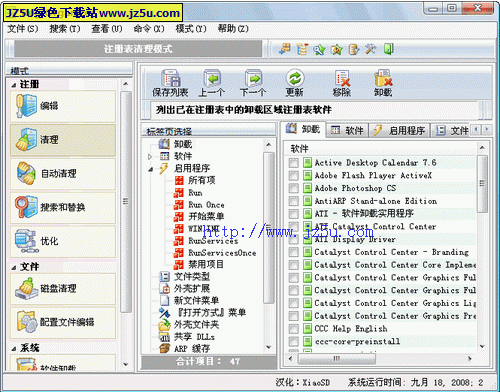Collapse the 启用程序 tree node
Viewport: 500px width, 392px height.
(x=151, y=169)
